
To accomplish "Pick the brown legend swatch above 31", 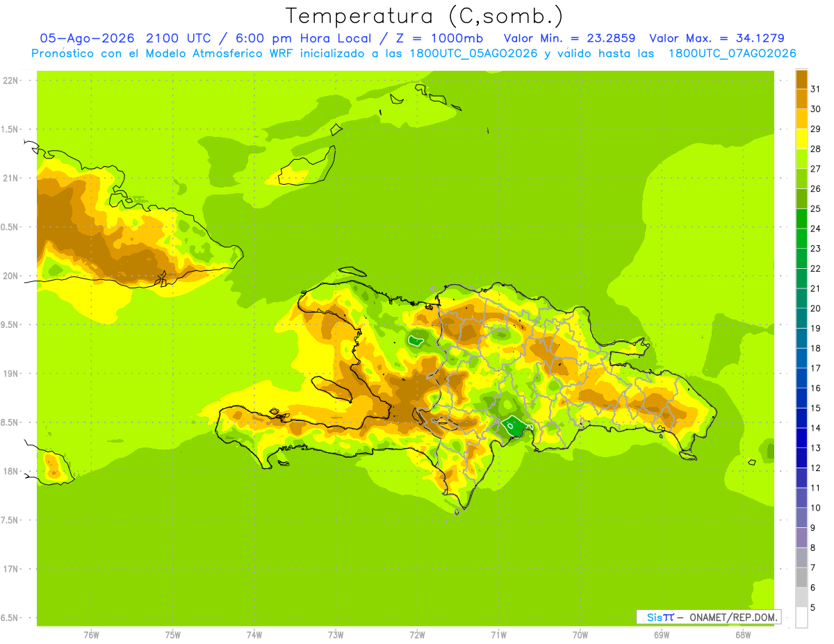I will click(x=801, y=79).
